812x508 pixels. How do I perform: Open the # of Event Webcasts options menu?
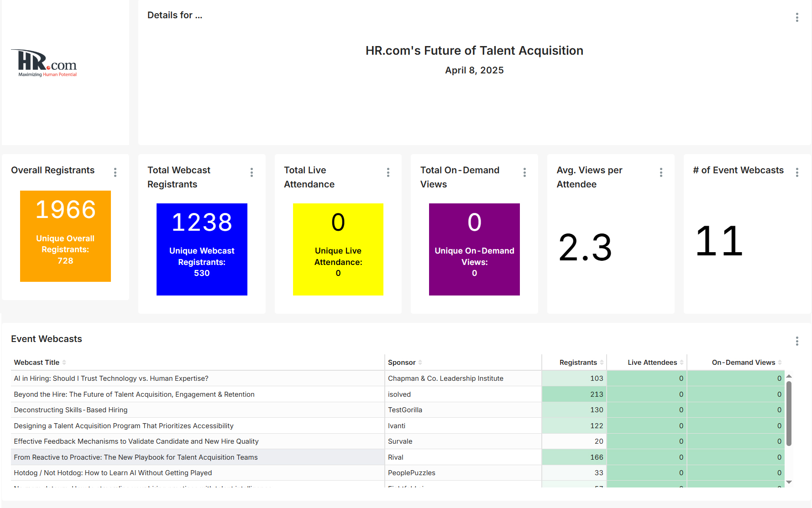click(797, 172)
